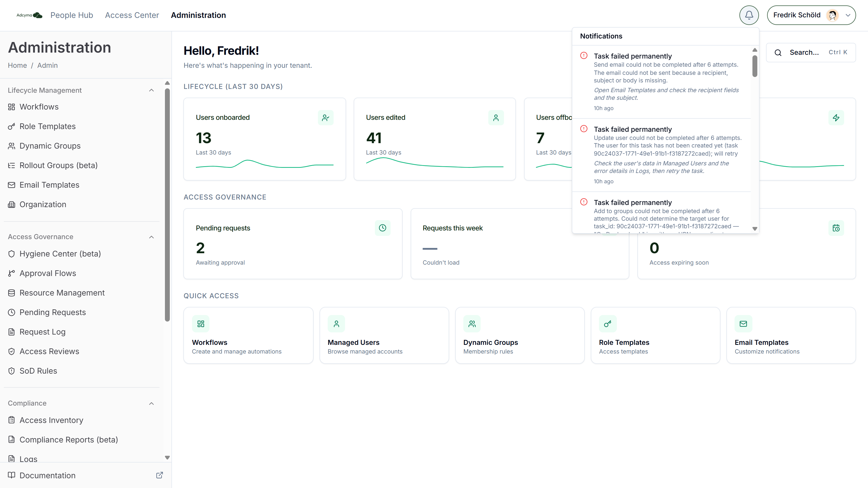
Task: Click the notifications panel scrollbar thumb
Action: click(755, 66)
